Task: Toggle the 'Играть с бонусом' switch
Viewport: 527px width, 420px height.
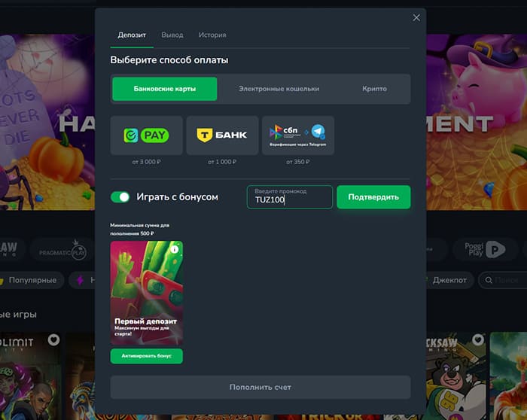Action: (120, 197)
